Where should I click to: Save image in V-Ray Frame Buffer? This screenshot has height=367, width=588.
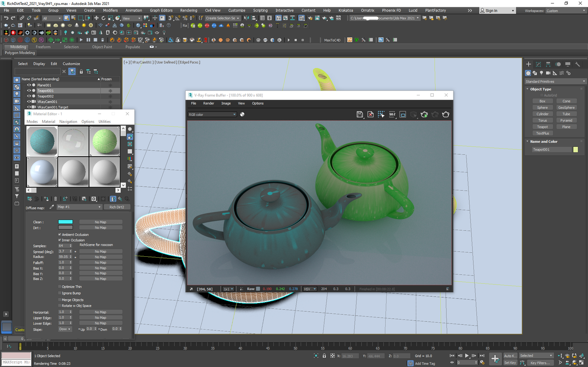coord(360,114)
